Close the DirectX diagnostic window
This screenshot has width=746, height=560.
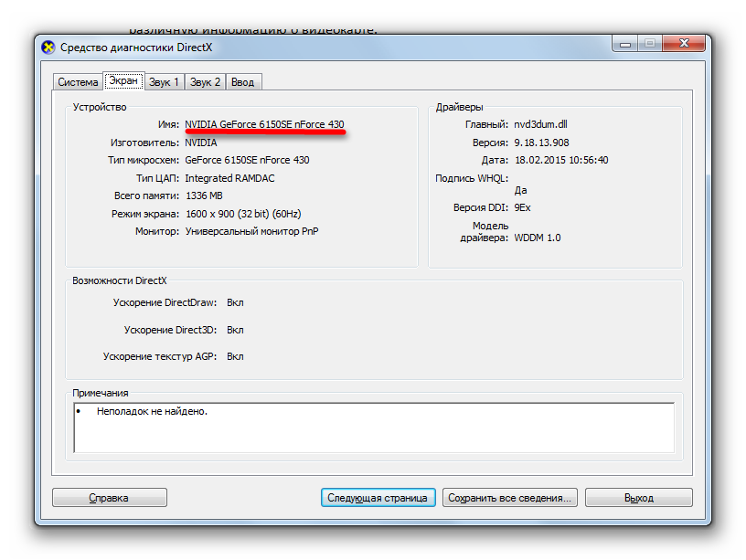coord(683,43)
